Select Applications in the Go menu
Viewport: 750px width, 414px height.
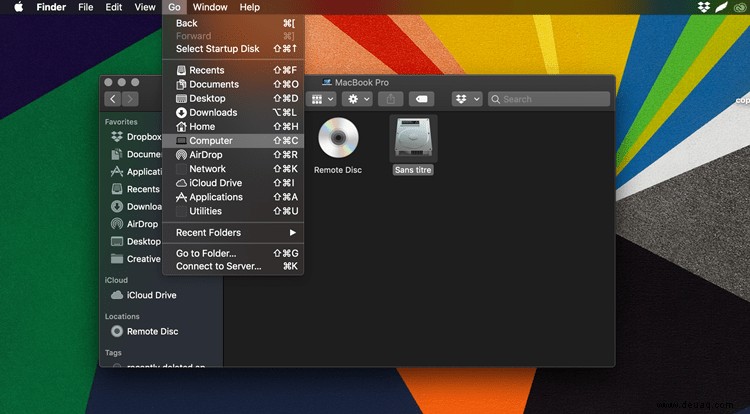click(x=233, y=197)
